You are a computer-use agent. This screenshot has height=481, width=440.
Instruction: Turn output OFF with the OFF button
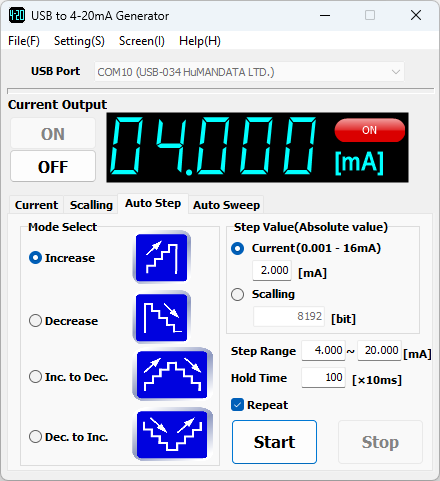point(53,166)
